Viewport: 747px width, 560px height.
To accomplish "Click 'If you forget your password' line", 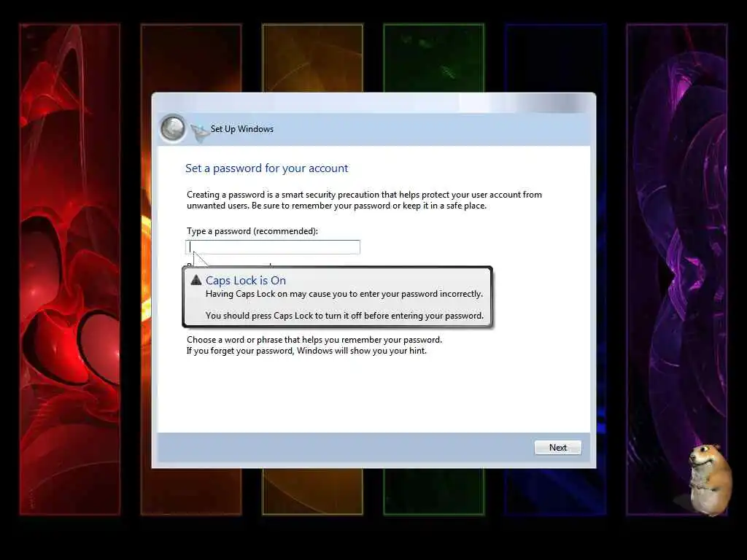I will (306, 351).
